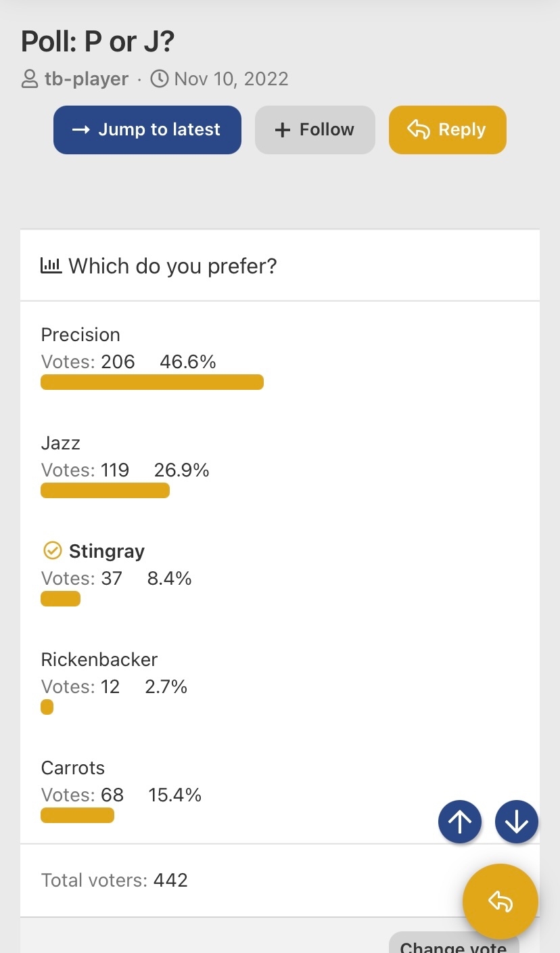
Task: Click the Nov 10, 2022 timestamp
Action: click(231, 79)
